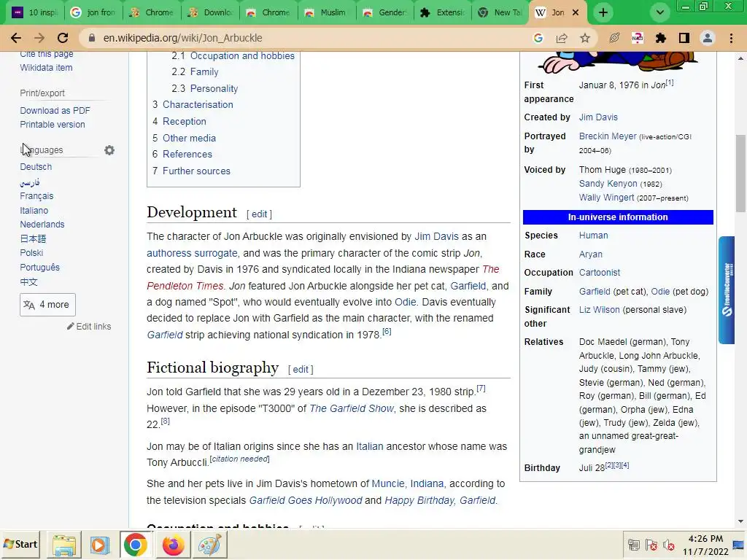Open Paint from the taskbar

209,545
